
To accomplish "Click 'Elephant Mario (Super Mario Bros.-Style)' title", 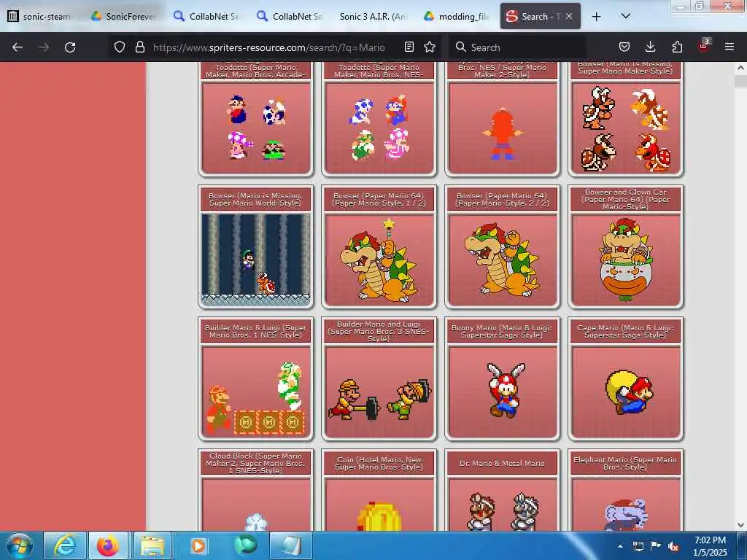I will click(x=625, y=463).
